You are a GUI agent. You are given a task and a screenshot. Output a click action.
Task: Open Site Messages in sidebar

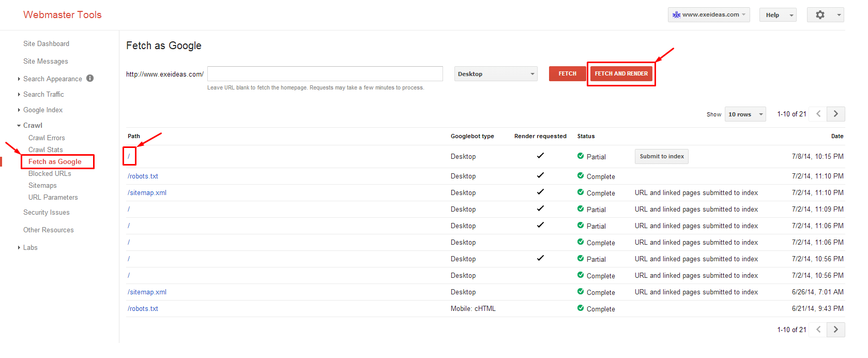point(45,61)
